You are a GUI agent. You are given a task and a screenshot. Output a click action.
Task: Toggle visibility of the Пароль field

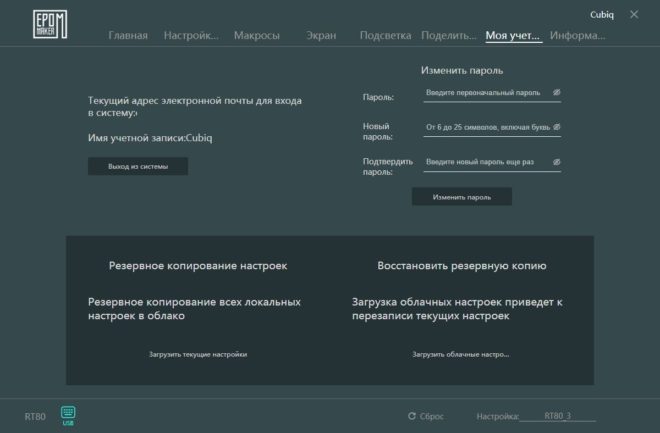point(556,92)
